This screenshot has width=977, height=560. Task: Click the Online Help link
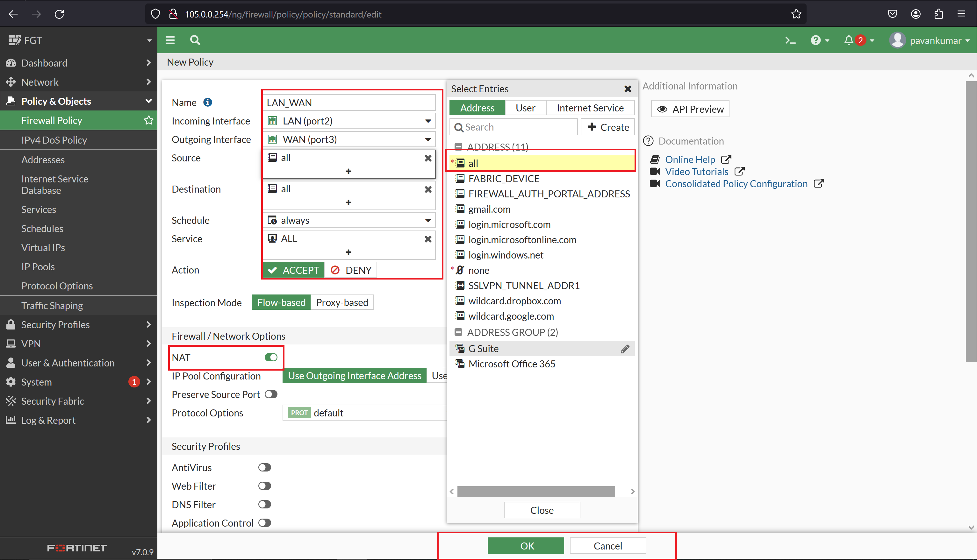(690, 159)
